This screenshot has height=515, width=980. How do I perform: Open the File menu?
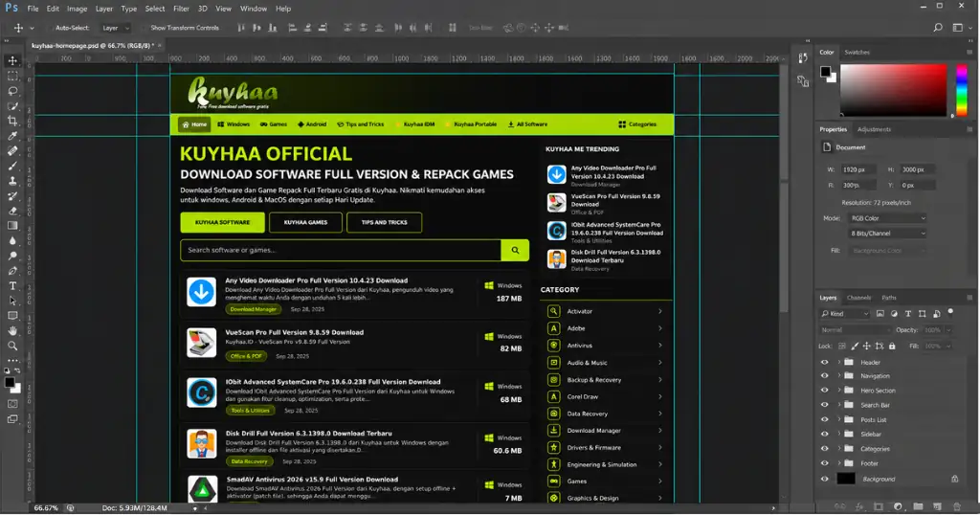33,9
